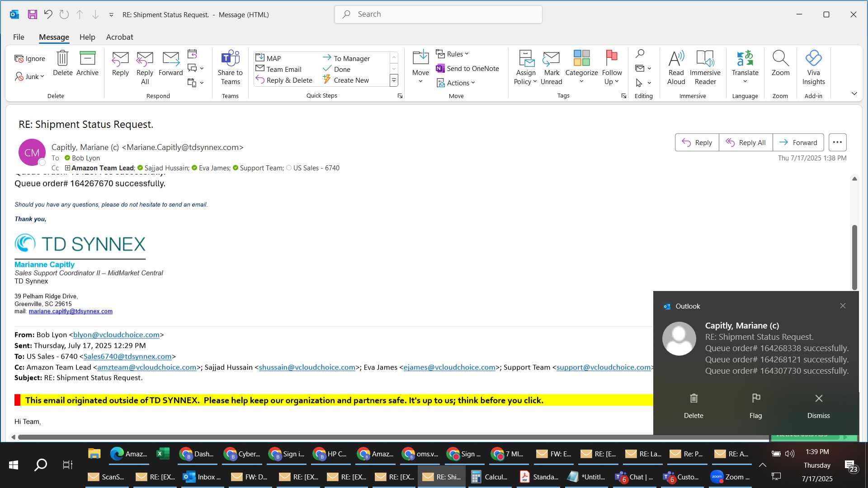Open the Categorize dropdown
This screenshot has width=868, height=488.
[581, 68]
